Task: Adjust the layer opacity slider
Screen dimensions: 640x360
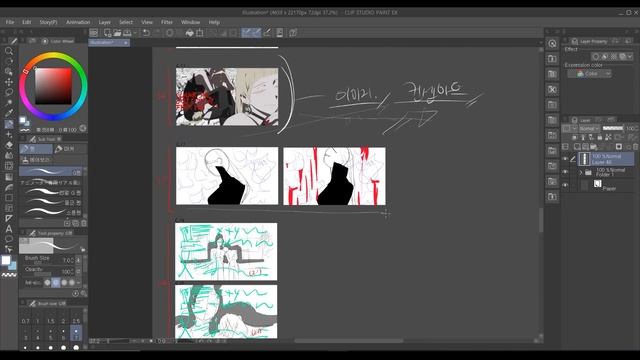Action: tap(613, 129)
